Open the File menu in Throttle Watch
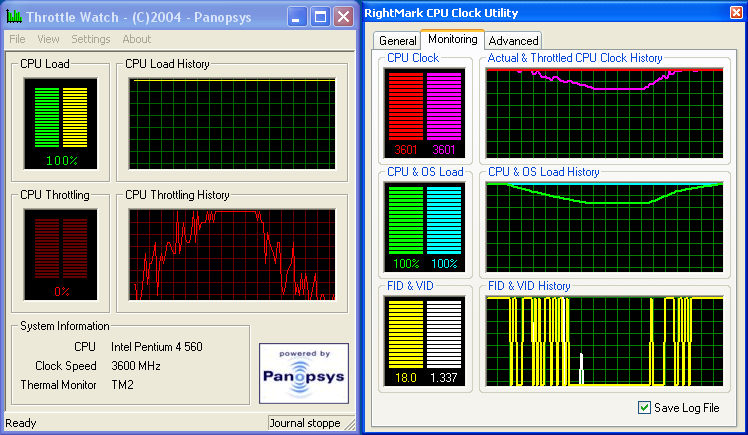748x435 pixels. 17,39
